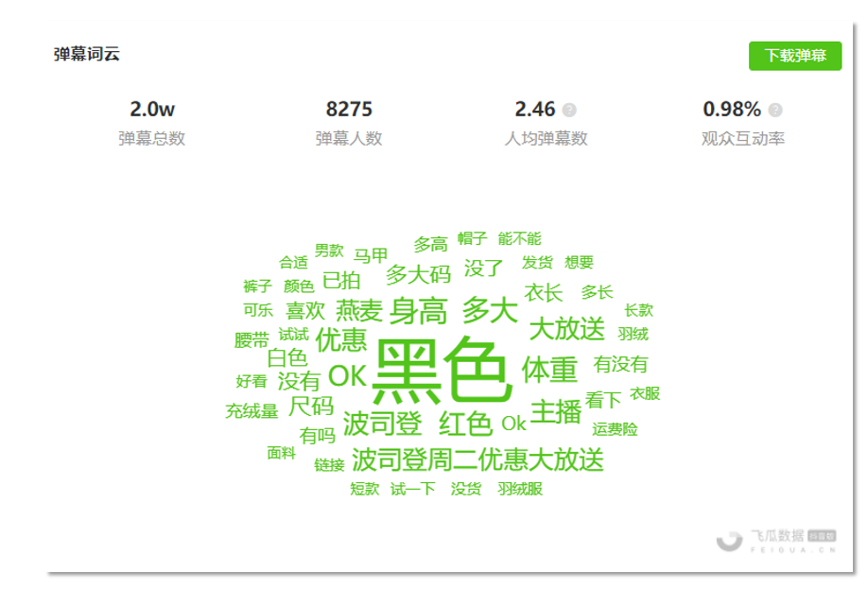This screenshot has height=589, width=868.
Task: Click the word 合适
Action: pos(293,262)
